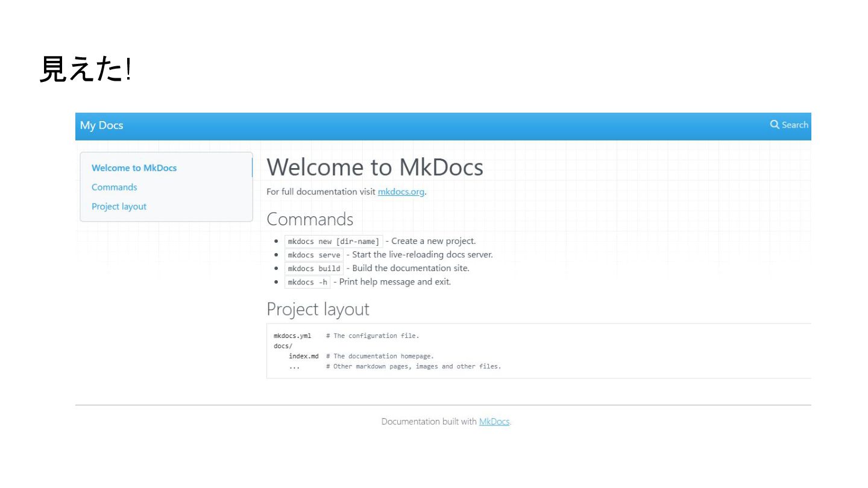Click the slide title 見えた!

tap(85, 70)
